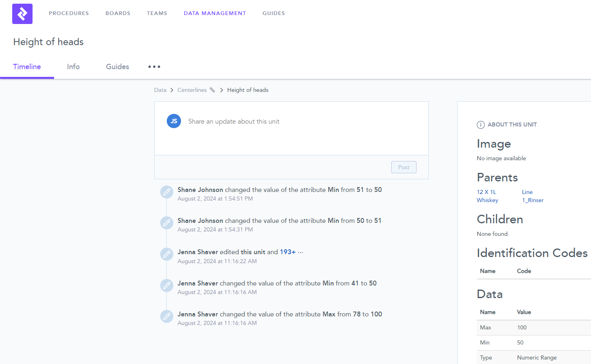
Task: Click edit icon of Min 41 to 50 entry
Action: (167, 286)
